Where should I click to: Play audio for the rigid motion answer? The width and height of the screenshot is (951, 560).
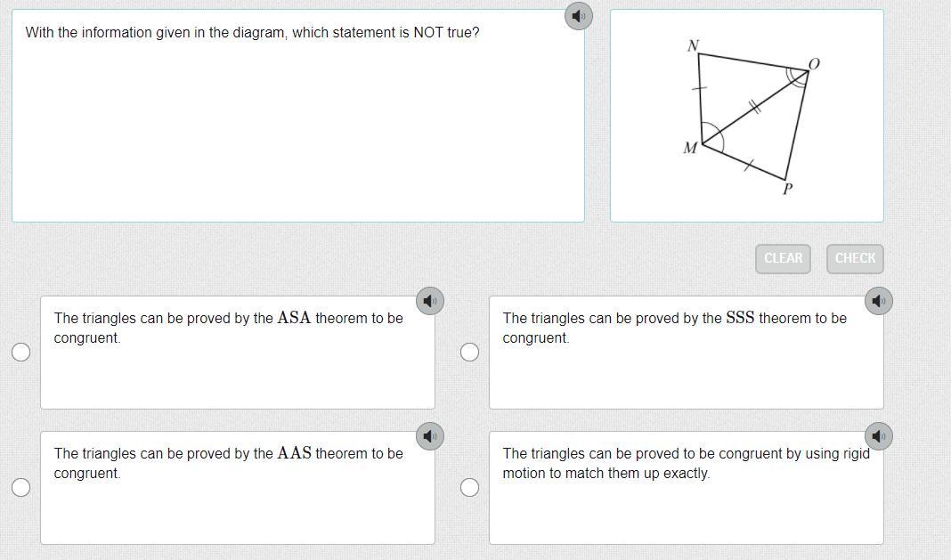[x=879, y=436]
